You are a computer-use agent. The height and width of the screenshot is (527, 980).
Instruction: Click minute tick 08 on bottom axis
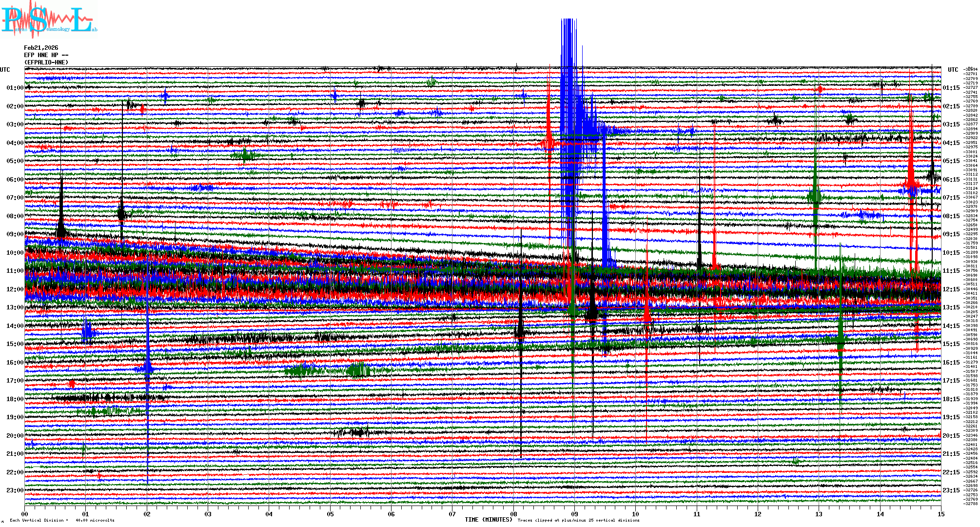click(513, 514)
